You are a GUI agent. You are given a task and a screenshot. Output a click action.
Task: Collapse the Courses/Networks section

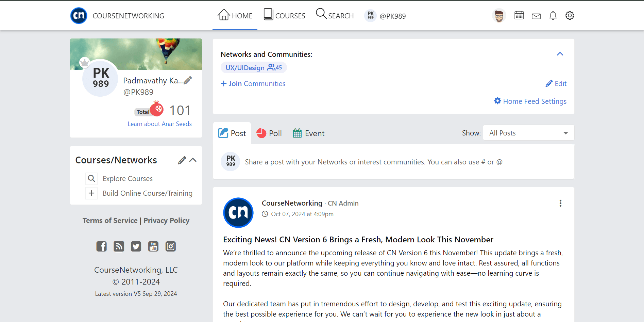coord(193,160)
